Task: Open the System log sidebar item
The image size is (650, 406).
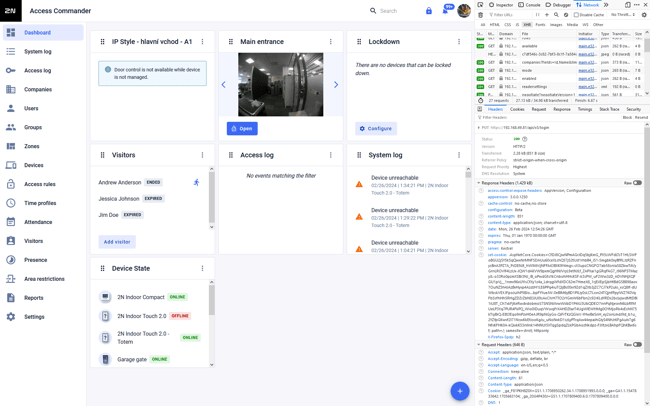Action: click(x=43, y=51)
